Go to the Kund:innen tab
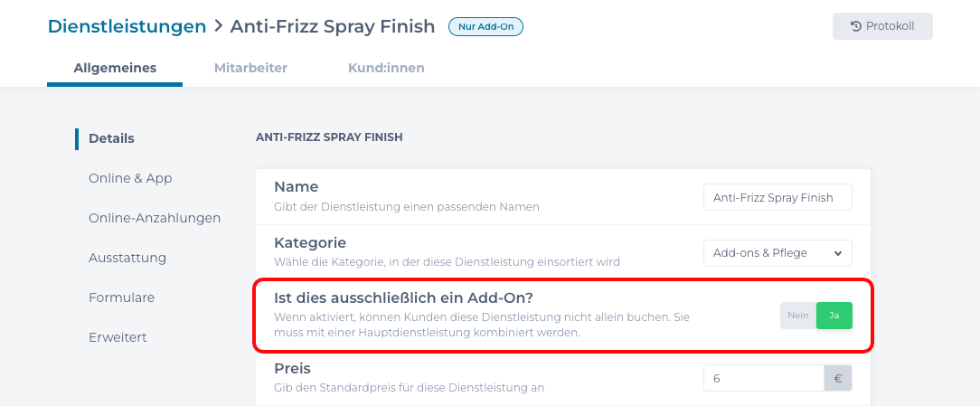The image size is (980, 406). (x=386, y=68)
